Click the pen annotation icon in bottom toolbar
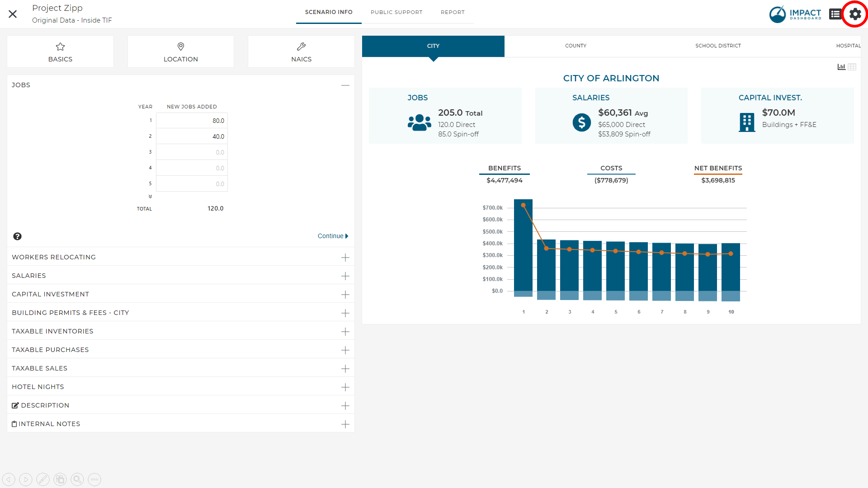This screenshot has height=488, width=868. 43,479
